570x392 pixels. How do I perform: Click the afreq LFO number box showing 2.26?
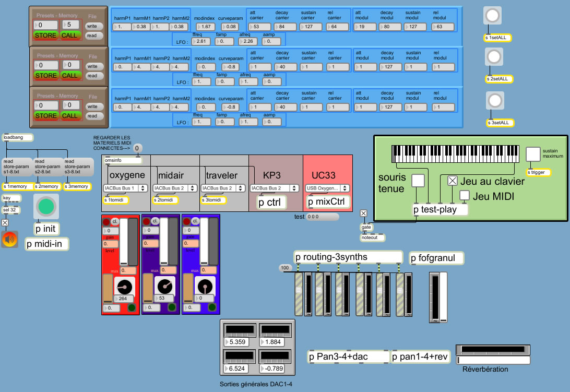(x=248, y=41)
